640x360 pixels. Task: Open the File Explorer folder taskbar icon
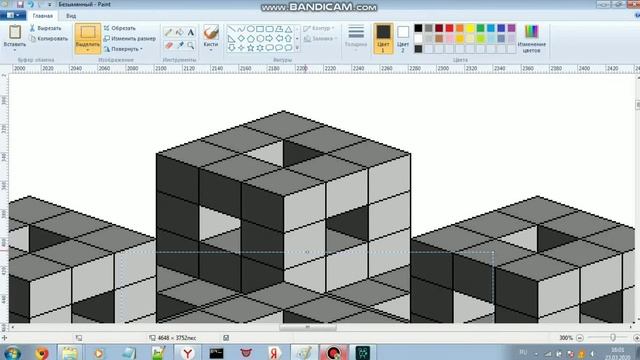tap(70, 353)
